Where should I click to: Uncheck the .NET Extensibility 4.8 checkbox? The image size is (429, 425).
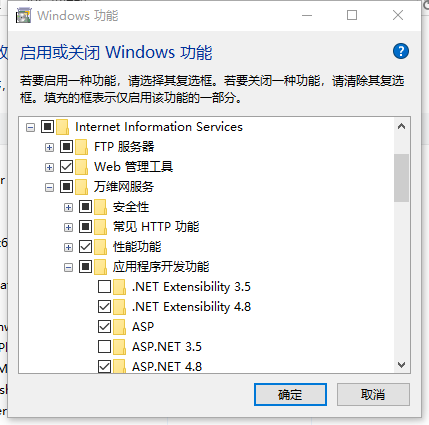click(x=104, y=307)
